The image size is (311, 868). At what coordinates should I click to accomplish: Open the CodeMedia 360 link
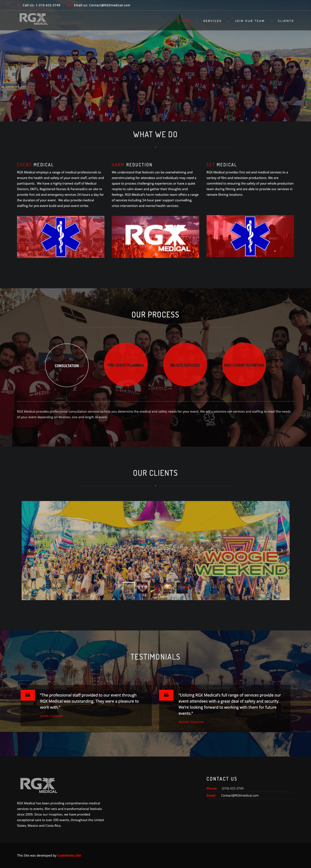click(69, 855)
